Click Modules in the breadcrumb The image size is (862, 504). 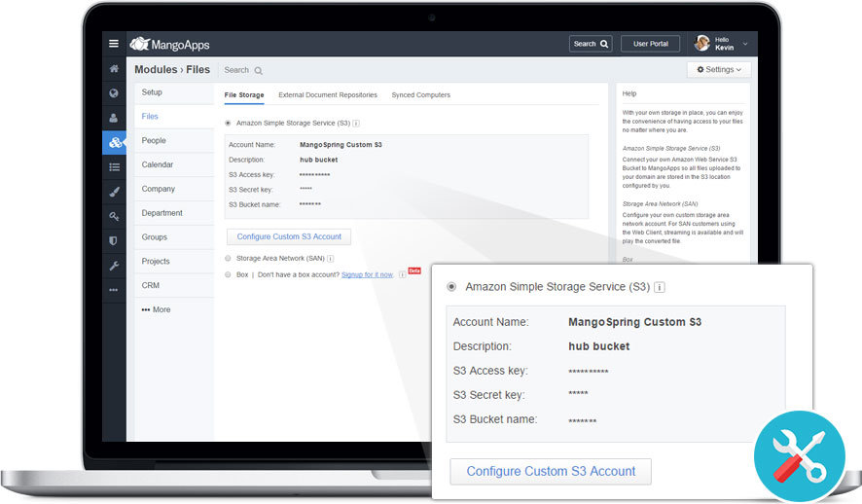[156, 70]
